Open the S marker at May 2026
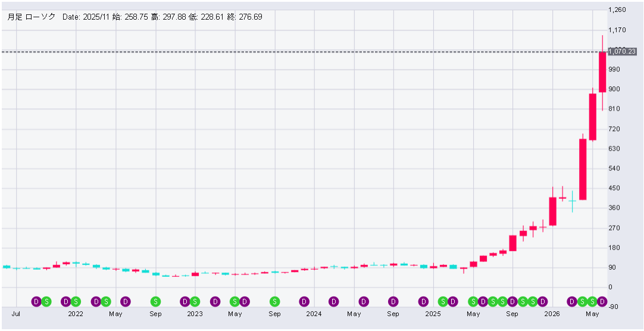 592,302
